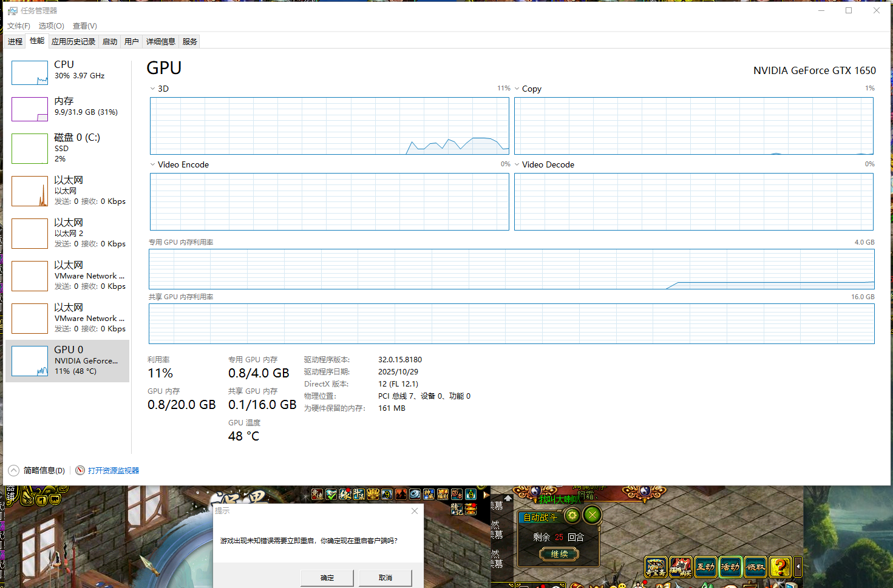The image size is (893, 588).
Task: Change the Video Encode graph dropdown
Action: tap(153, 164)
